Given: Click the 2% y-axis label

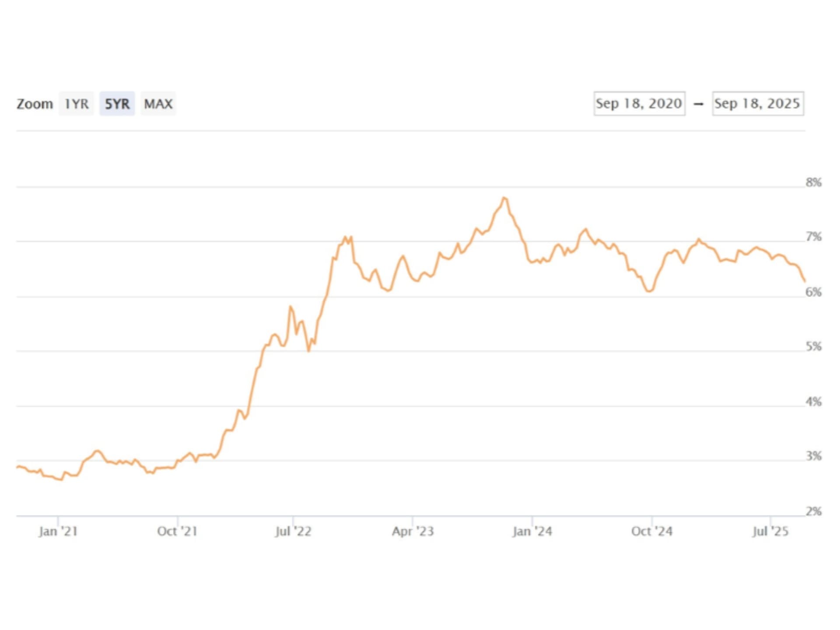Looking at the screenshot, I should tap(813, 511).
